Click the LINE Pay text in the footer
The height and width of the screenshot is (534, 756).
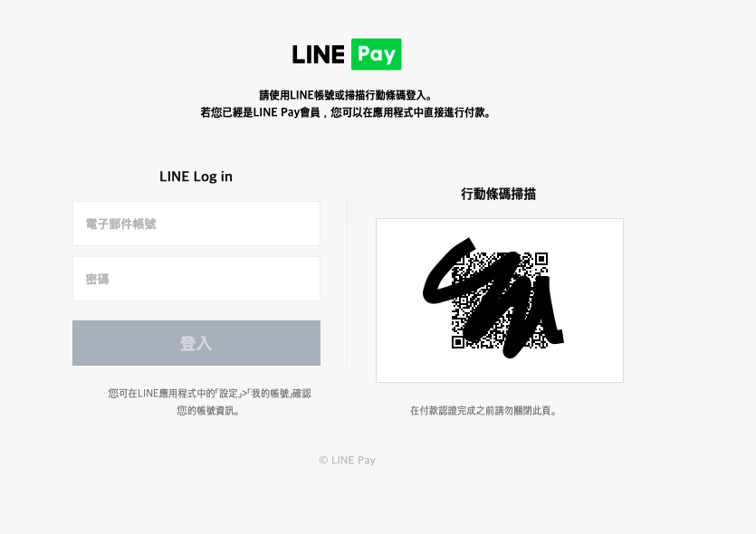coord(353,461)
